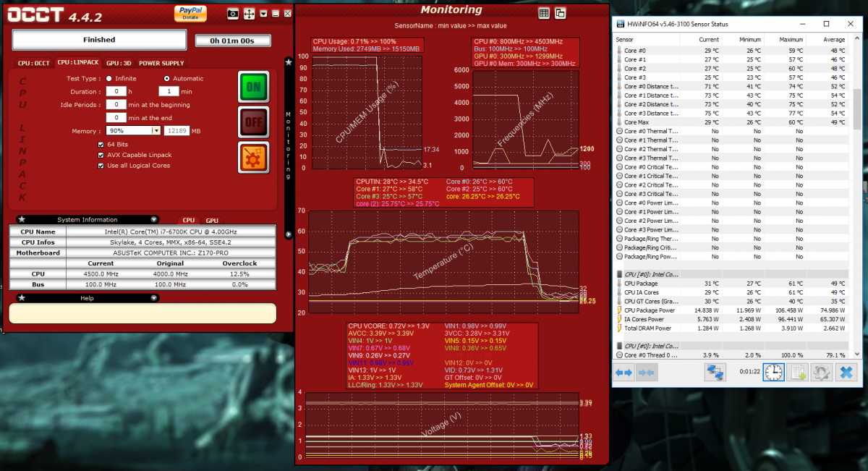Screen dimensions: 868x471
Task: Minimize the OCCT window
Action: click(x=276, y=13)
